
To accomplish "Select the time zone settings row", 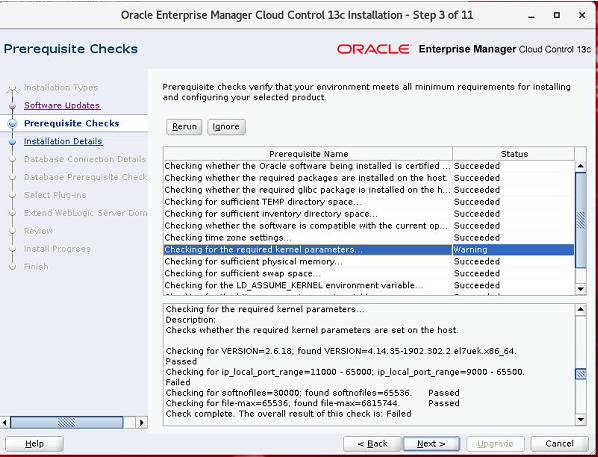I will 369,238.
